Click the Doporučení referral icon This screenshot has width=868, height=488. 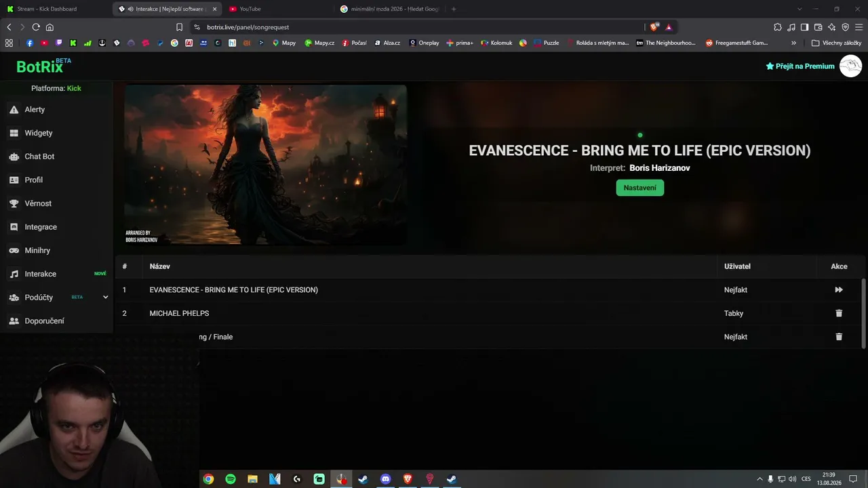click(14, 321)
